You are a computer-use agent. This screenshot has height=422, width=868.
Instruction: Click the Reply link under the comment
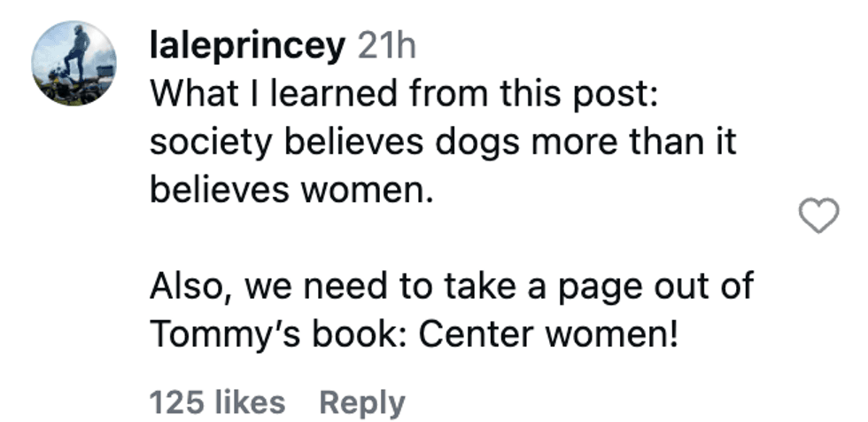click(362, 402)
